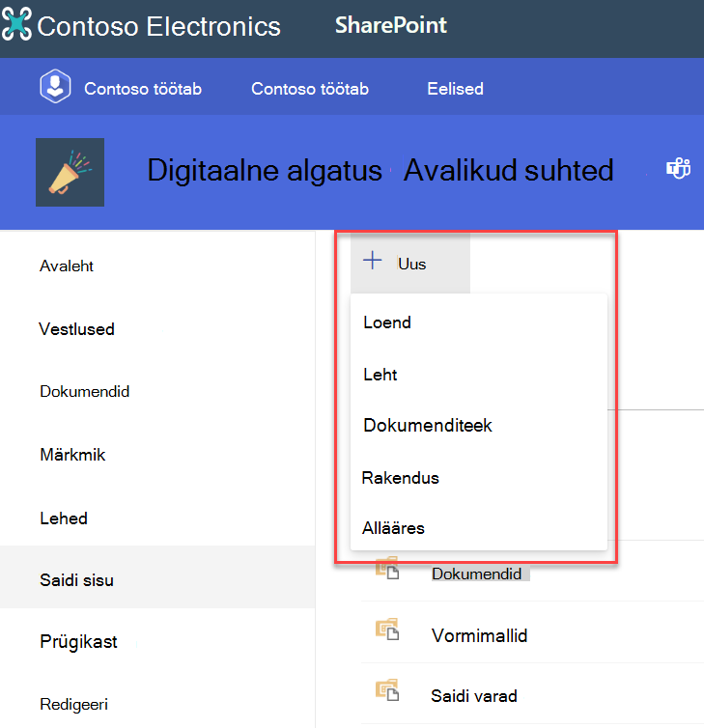Open the Eelised hub navigation tab
Viewport: 704px width, 728px height.
tap(455, 88)
